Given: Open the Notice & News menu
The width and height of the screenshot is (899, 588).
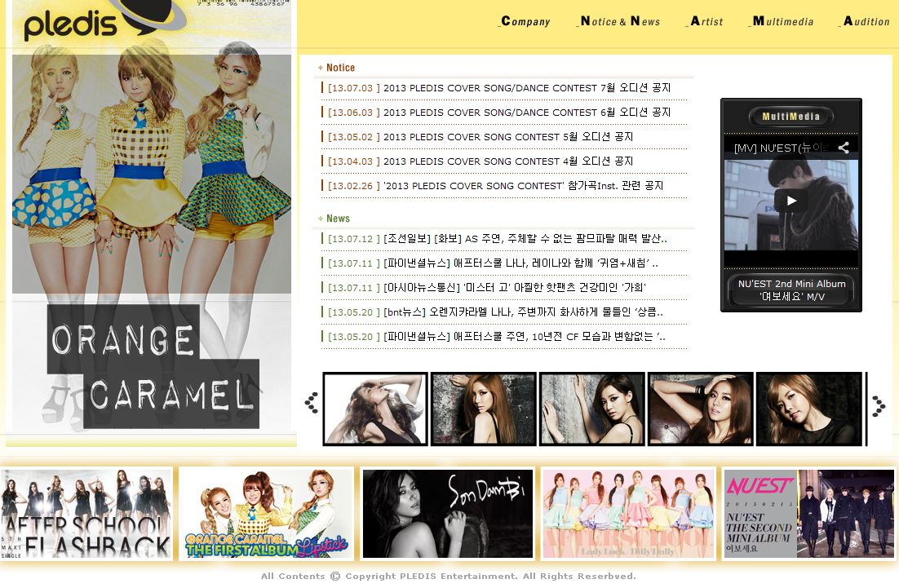Looking at the screenshot, I should tap(620, 21).
